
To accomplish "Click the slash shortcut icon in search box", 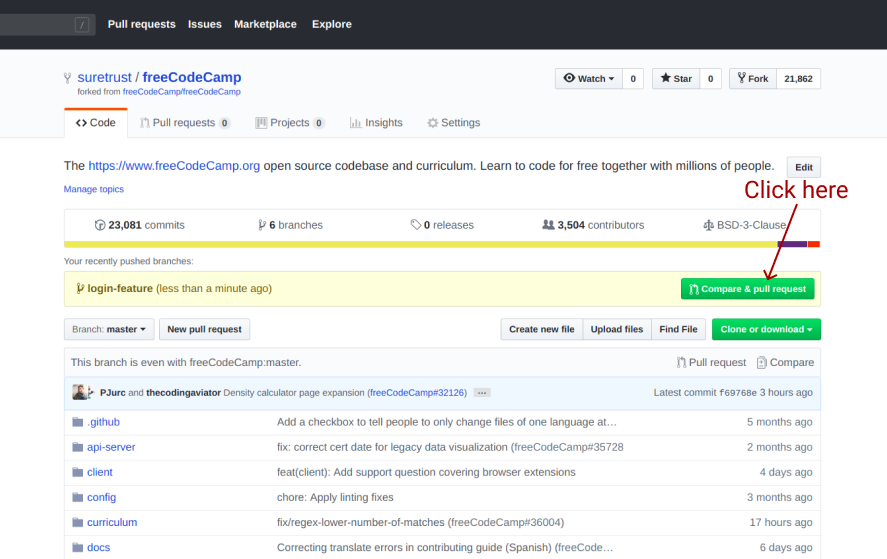I will (x=82, y=24).
